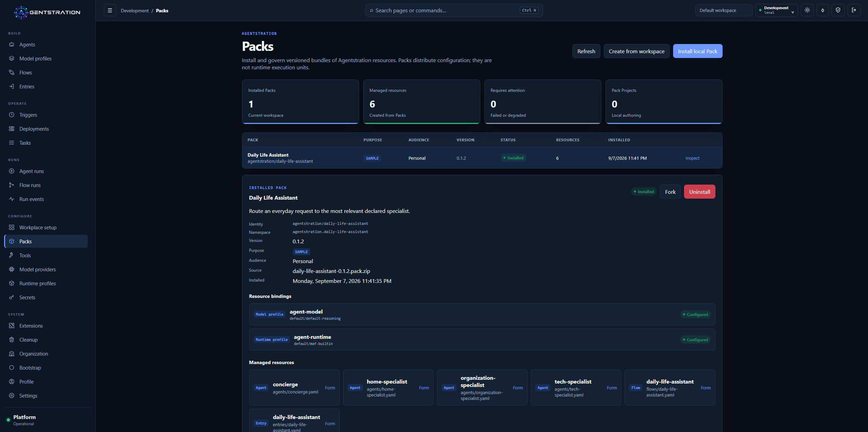Click the Pack Projects summary card
868x432 pixels.
(664, 102)
